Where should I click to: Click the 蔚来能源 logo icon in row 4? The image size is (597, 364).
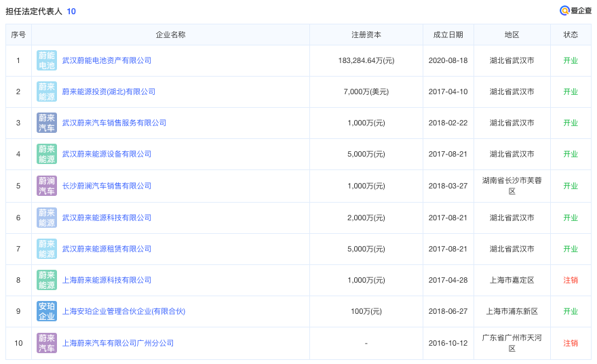(x=47, y=154)
